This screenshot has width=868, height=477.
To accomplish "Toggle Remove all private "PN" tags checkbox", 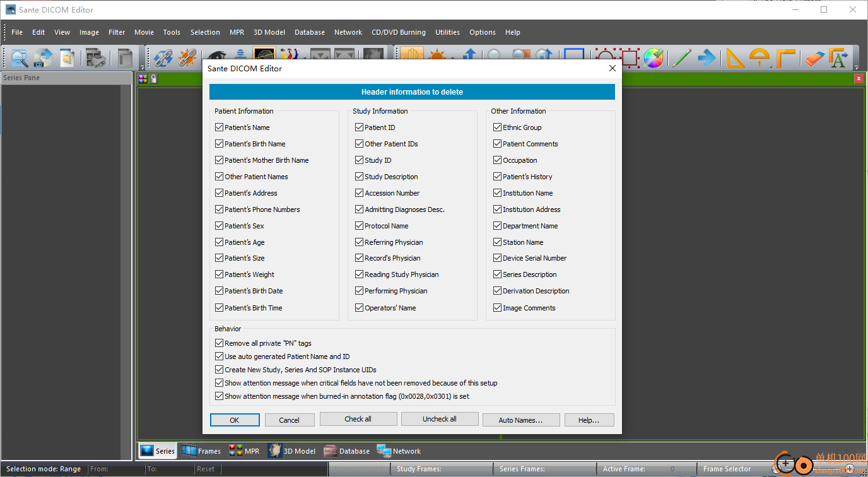I will pos(220,343).
